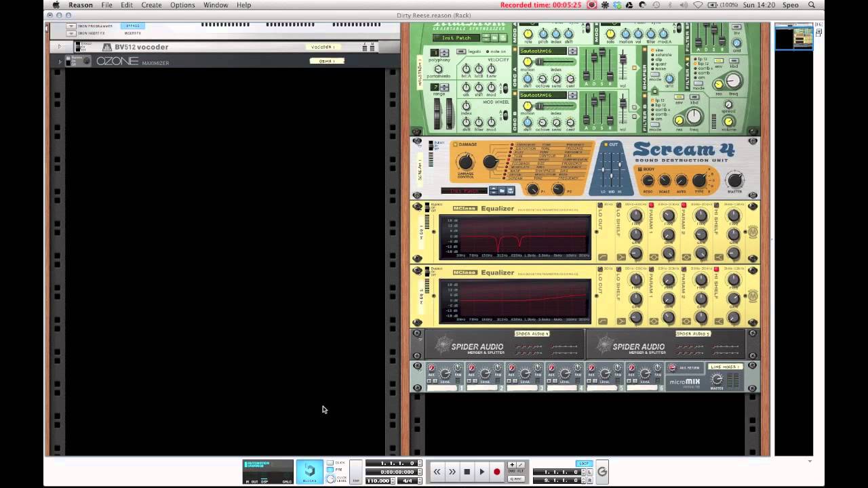Image resolution: width=868 pixels, height=488 pixels.
Task: Click the microMIX Master level knob
Action: tap(716, 380)
